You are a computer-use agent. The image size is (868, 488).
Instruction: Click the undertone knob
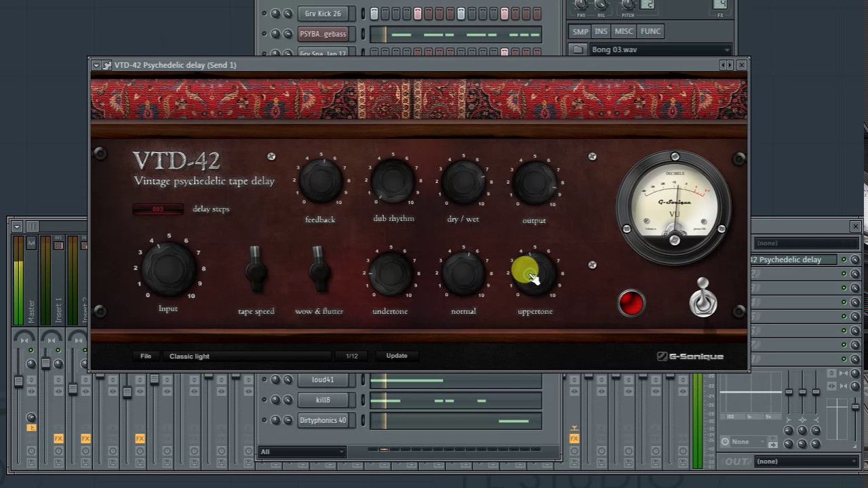pyautogui.click(x=391, y=273)
